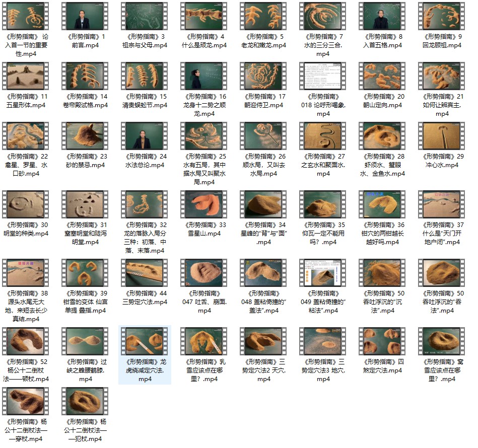Select the 四煞定穴法.mp4 video thumbnail
478x448 pixels.
pos(383,341)
